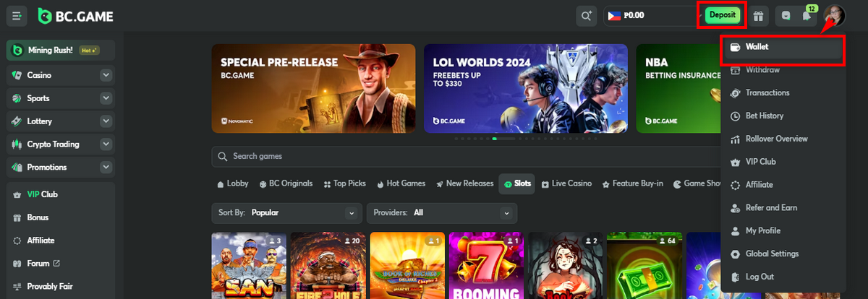Open the search magnifier icon in header
The width and height of the screenshot is (868, 299).
[586, 15]
